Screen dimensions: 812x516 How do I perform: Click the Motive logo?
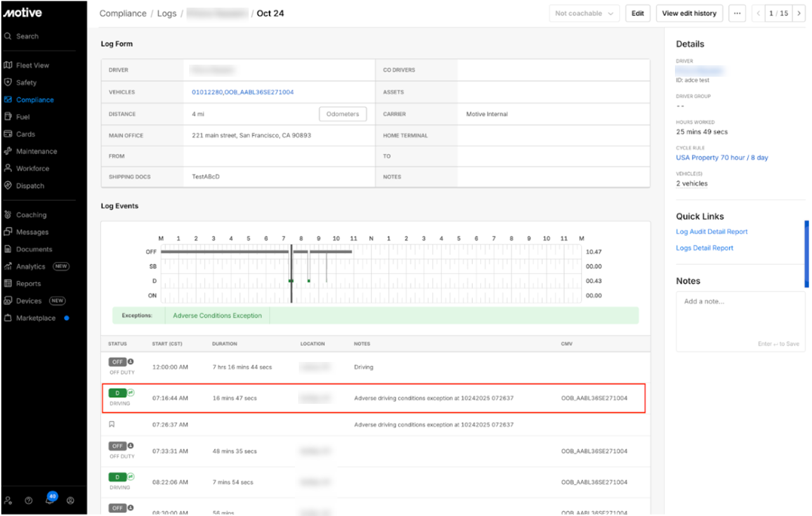point(22,13)
